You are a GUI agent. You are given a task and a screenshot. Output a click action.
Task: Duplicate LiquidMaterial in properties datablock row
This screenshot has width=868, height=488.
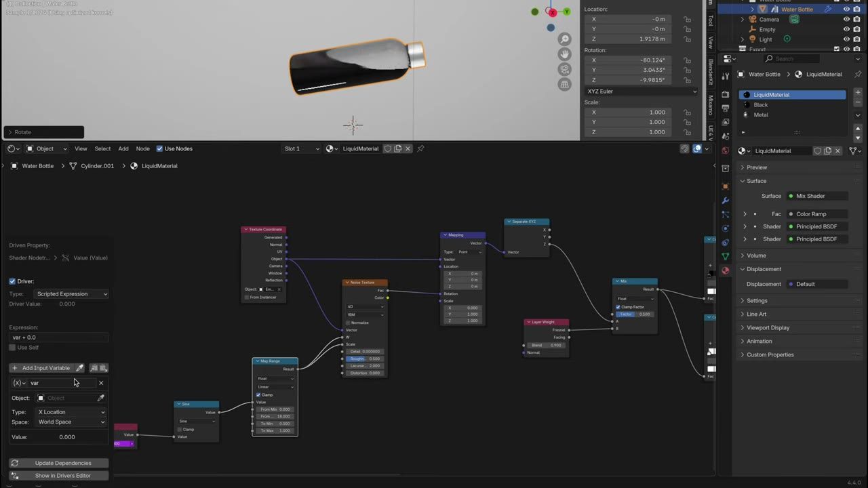827,151
